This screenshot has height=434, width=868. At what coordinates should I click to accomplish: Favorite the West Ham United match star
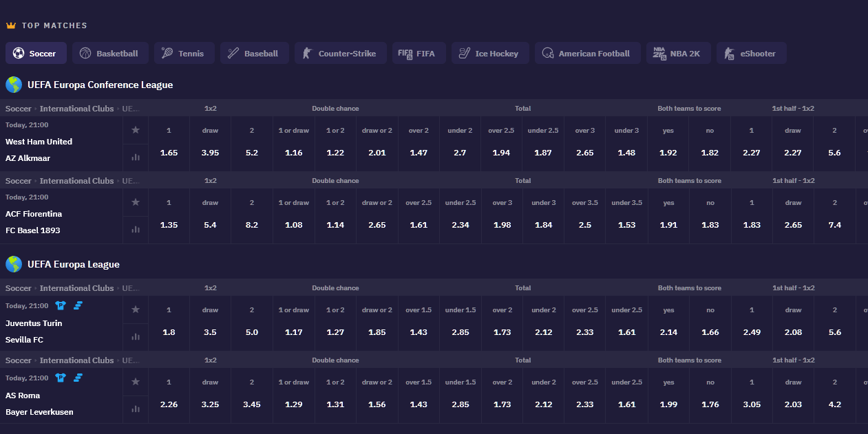[136, 130]
